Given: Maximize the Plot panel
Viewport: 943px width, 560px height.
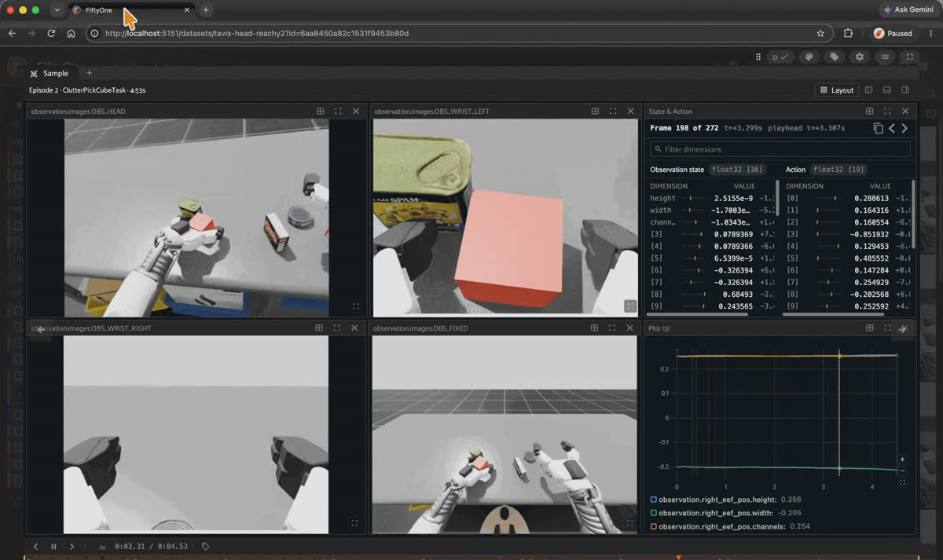Looking at the screenshot, I should [887, 328].
